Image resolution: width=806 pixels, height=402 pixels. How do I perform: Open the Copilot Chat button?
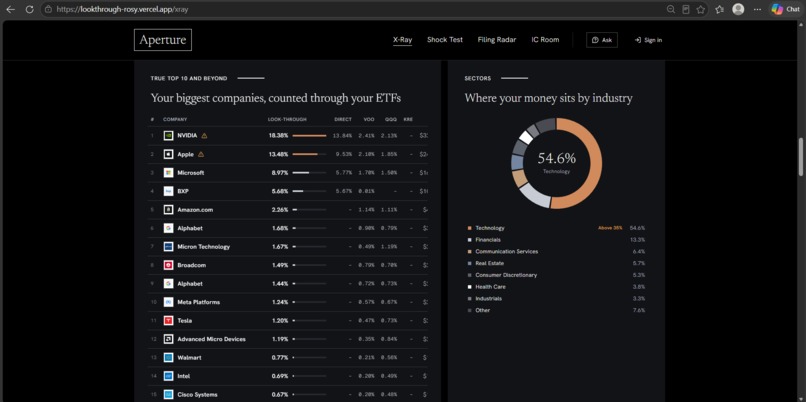point(786,9)
